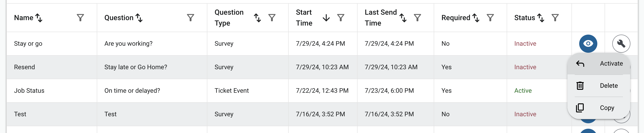The height and width of the screenshot is (133, 644).
Task: Click the Name column filter icon
Action: [80, 18]
